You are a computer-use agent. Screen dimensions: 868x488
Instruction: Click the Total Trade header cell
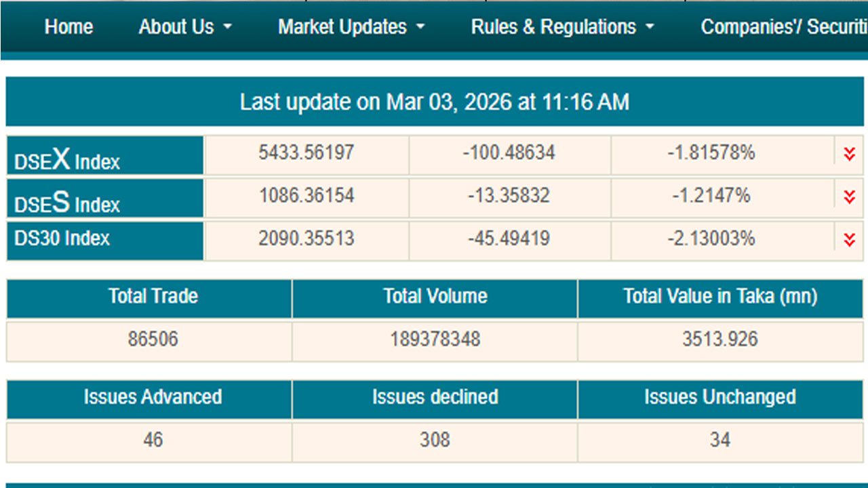click(x=153, y=296)
